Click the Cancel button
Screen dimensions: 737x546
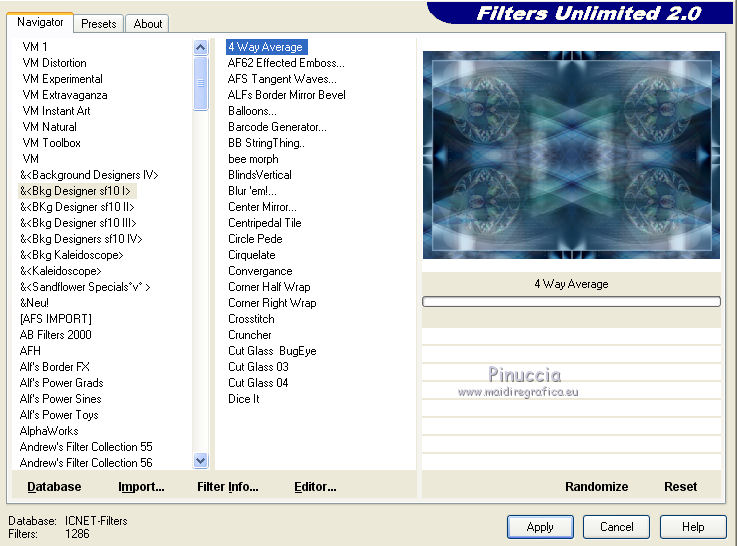[616, 527]
